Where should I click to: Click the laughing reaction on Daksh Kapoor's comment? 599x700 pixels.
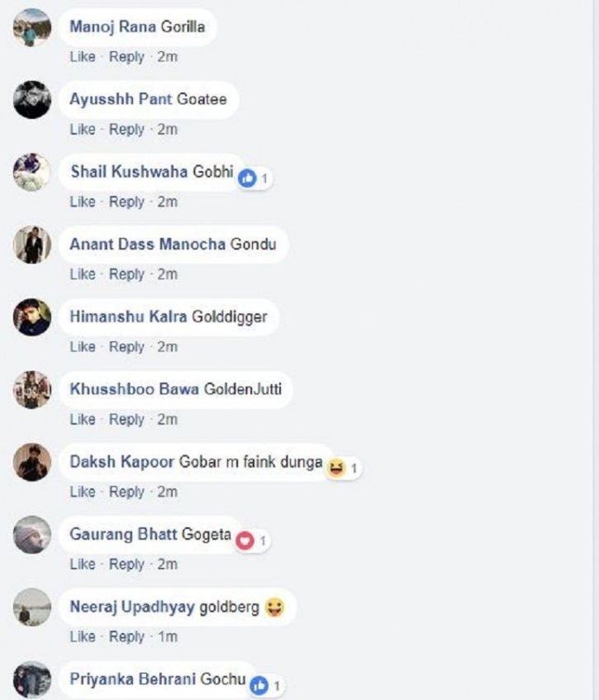(x=336, y=468)
